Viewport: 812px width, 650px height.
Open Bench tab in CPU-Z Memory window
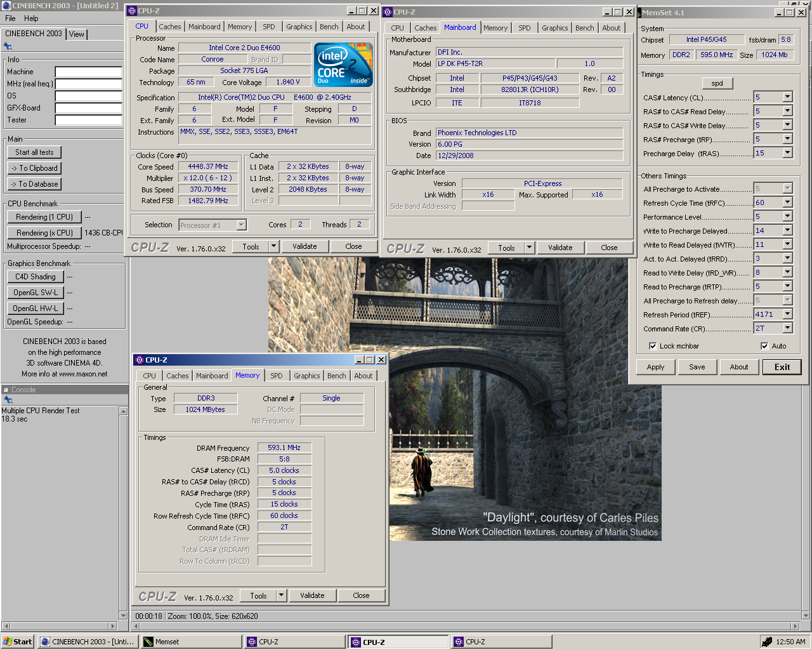pos(337,376)
